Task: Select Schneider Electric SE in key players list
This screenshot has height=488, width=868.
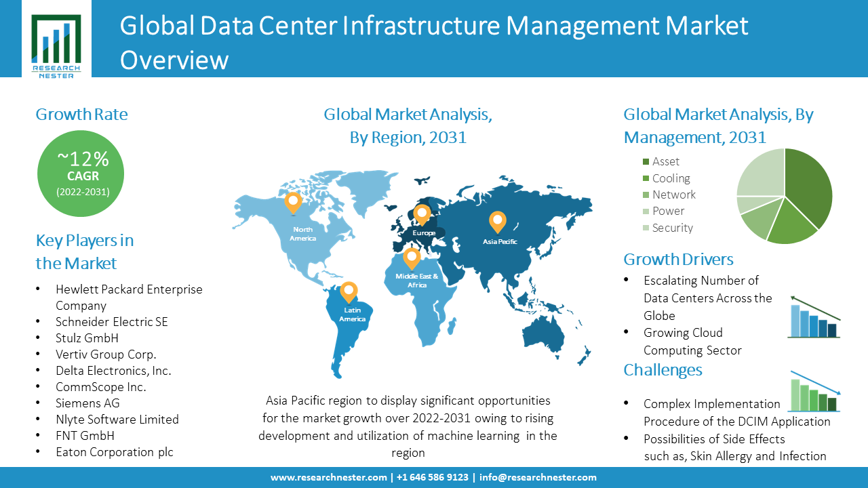Action: click(111, 322)
